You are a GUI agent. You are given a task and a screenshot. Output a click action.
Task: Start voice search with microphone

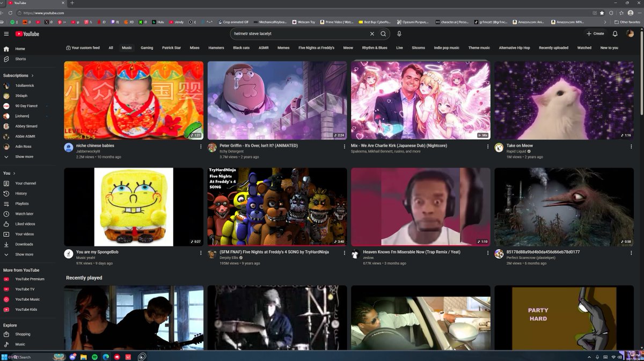pyautogui.click(x=399, y=34)
